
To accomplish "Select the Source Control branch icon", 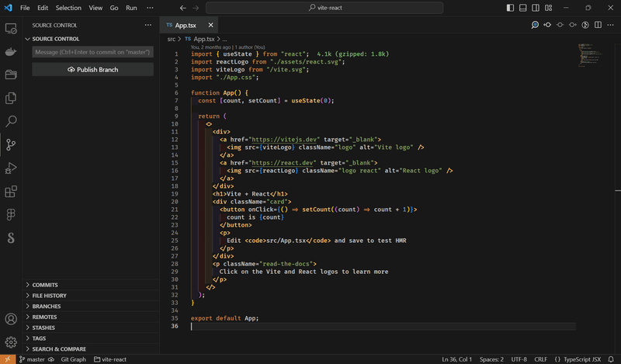I will (11, 144).
